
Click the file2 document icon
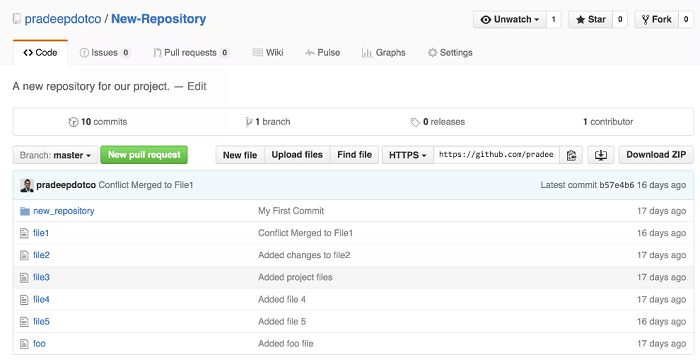(x=25, y=255)
